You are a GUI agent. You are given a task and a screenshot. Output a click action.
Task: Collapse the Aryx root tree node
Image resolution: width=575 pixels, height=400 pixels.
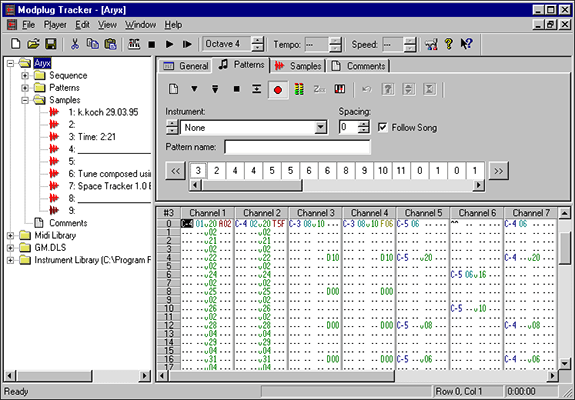[11, 63]
